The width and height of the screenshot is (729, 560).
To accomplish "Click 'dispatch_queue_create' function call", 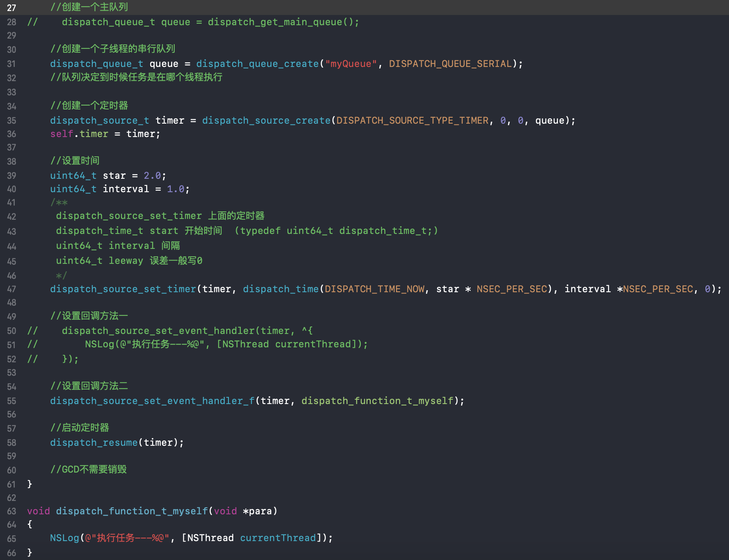I will pyautogui.click(x=257, y=64).
